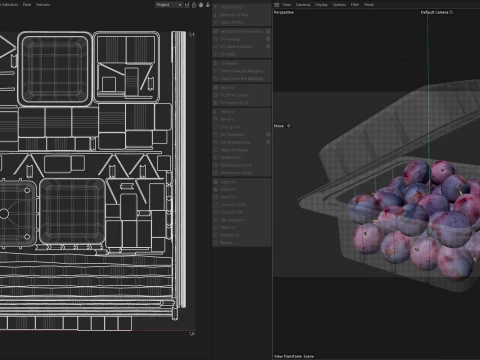The image size is (480, 360).
Task: Click the View Transform: Scene status text
Action: (294, 356)
